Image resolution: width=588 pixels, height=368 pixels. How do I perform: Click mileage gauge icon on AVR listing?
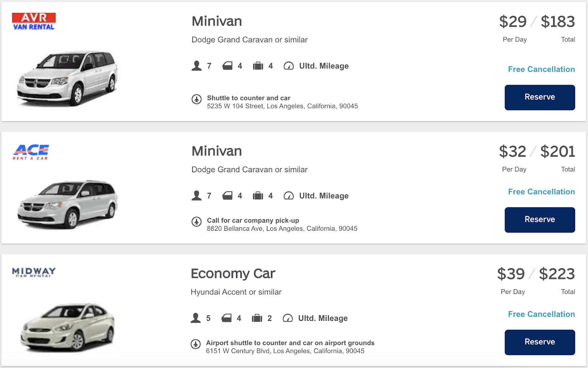pyautogui.click(x=288, y=66)
